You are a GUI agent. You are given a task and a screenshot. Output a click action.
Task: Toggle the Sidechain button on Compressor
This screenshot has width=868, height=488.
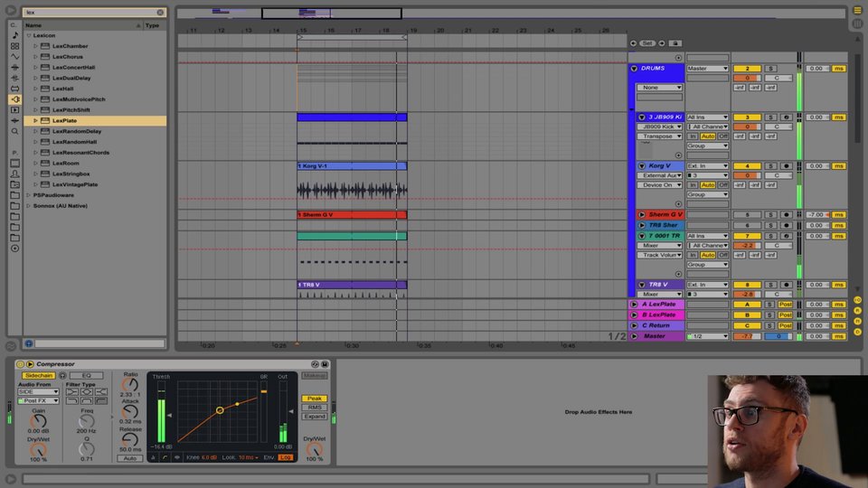point(39,376)
